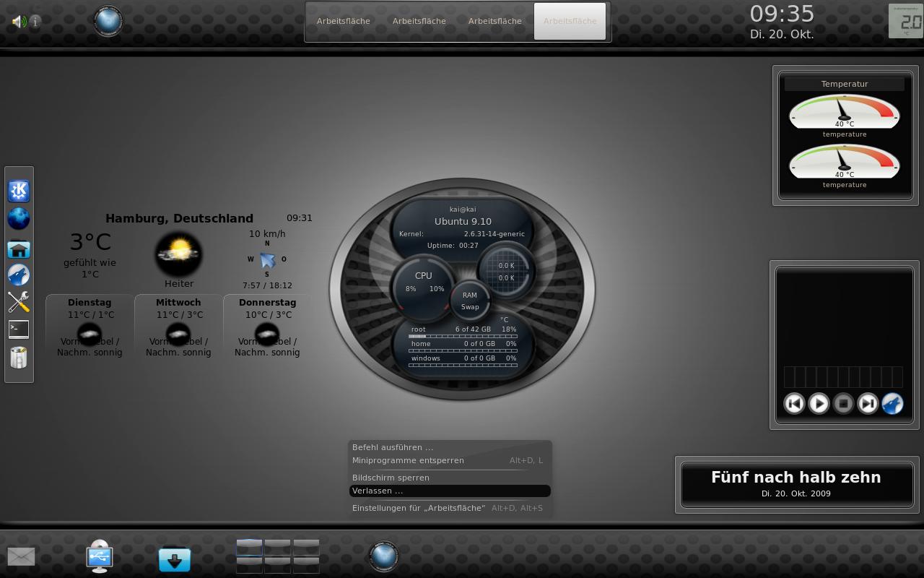Open the wrench and screwdriver settings icon

click(x=19, y=302)
